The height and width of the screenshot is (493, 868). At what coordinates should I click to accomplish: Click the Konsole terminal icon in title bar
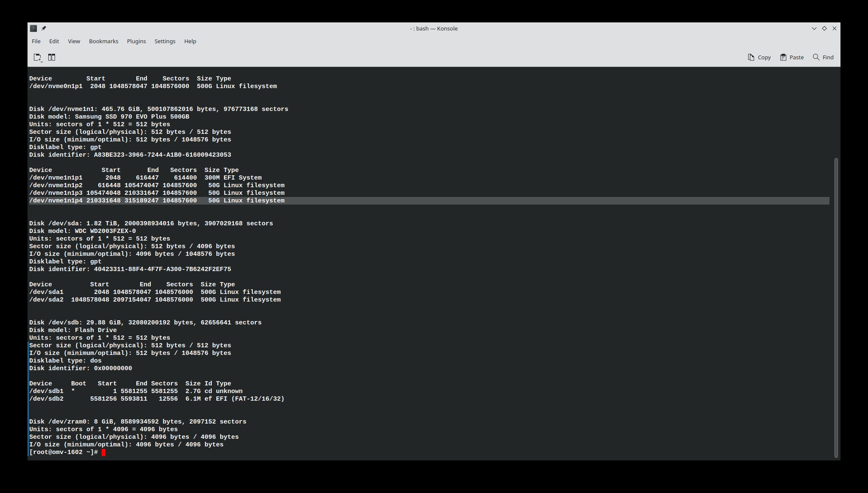pos(33,28)
